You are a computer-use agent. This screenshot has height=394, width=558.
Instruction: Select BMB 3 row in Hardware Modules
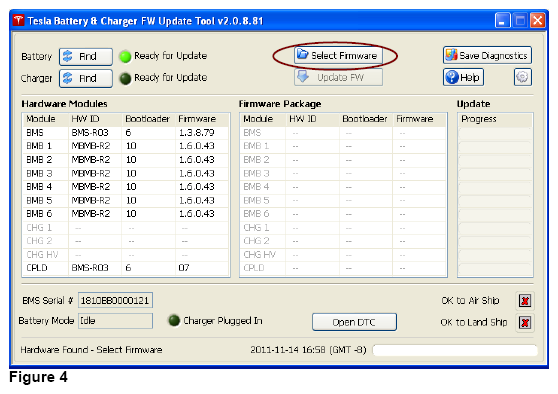click(126, 173)
